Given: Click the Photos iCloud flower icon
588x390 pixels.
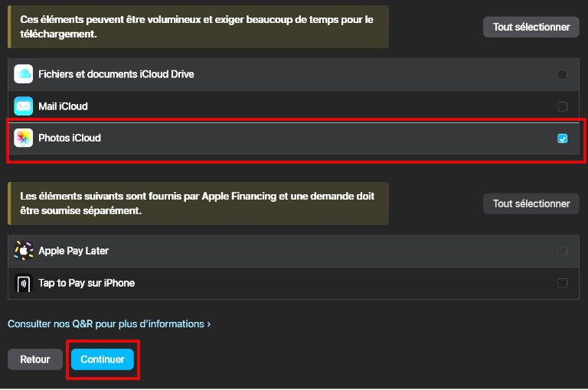Looking at the screenshot, I should point(24,138).
